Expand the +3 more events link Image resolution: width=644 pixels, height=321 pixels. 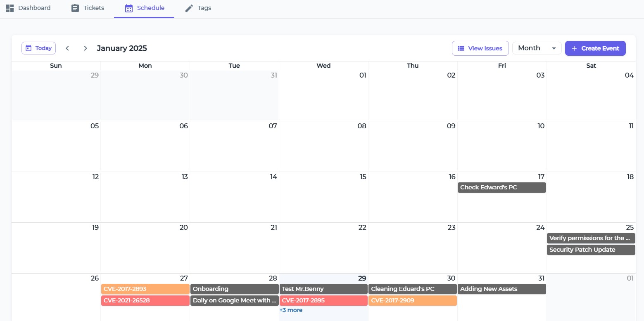point(291,310)
